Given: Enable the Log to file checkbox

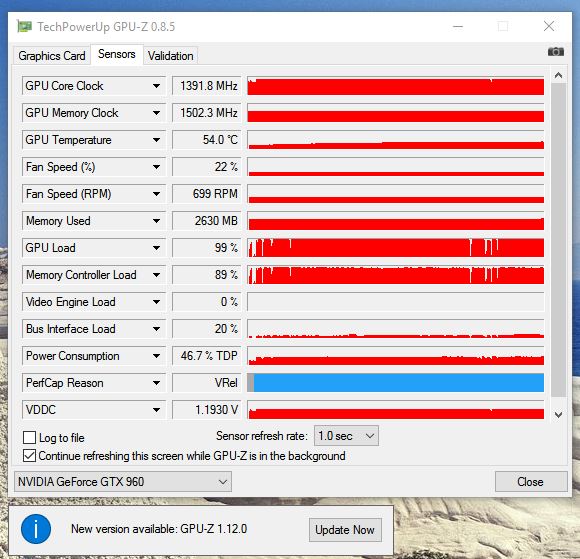Looking at the screenshot, I should coord(30,437).
